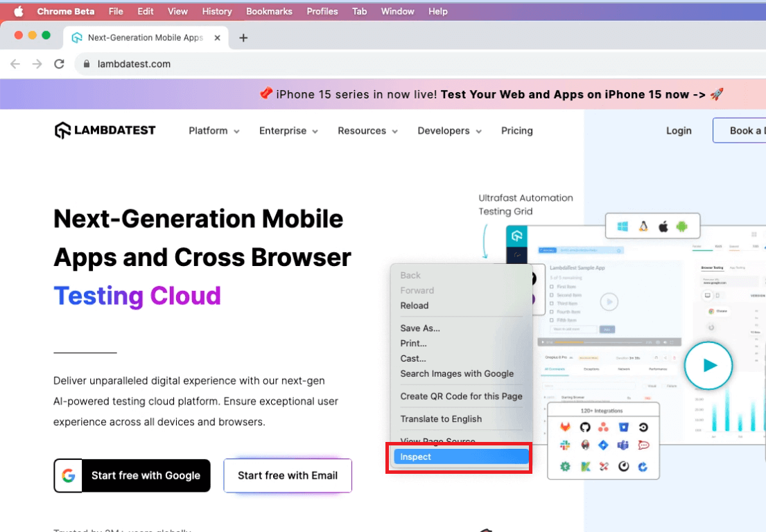Expand the Resources dropdown
The image size is (766, 532).
367,131
